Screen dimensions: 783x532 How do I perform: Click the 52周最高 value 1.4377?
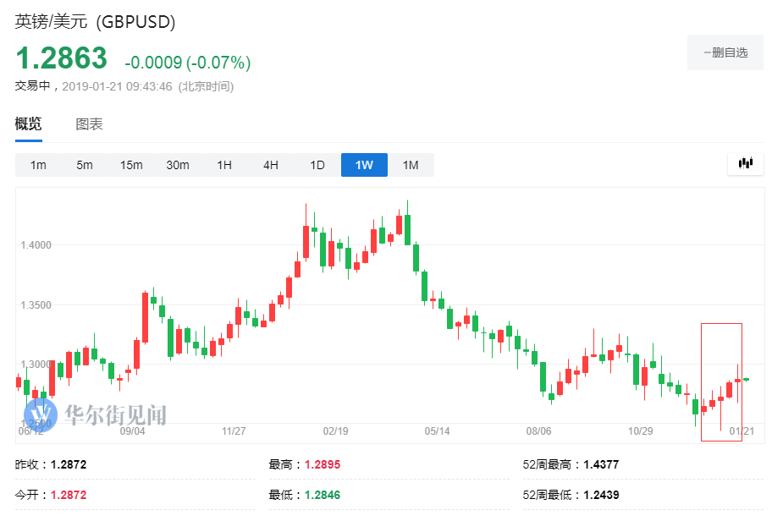[x=601, y=464]
